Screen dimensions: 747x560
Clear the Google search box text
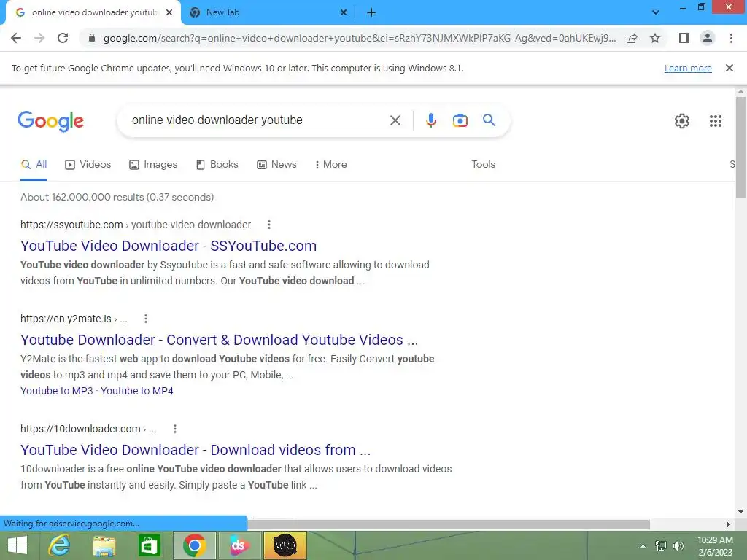(395, 120)
